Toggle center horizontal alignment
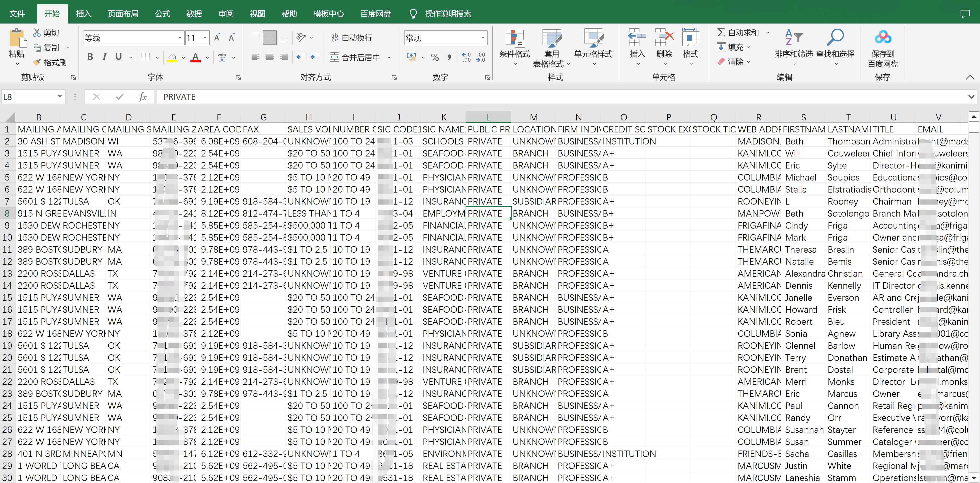The image size is (980, 483). point(270,57)
